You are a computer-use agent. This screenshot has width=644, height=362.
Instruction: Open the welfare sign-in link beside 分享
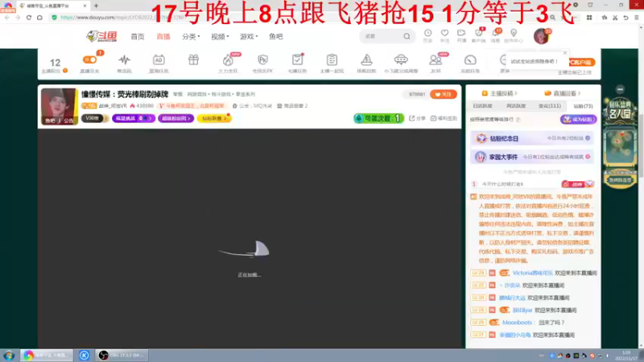(444, 118)
